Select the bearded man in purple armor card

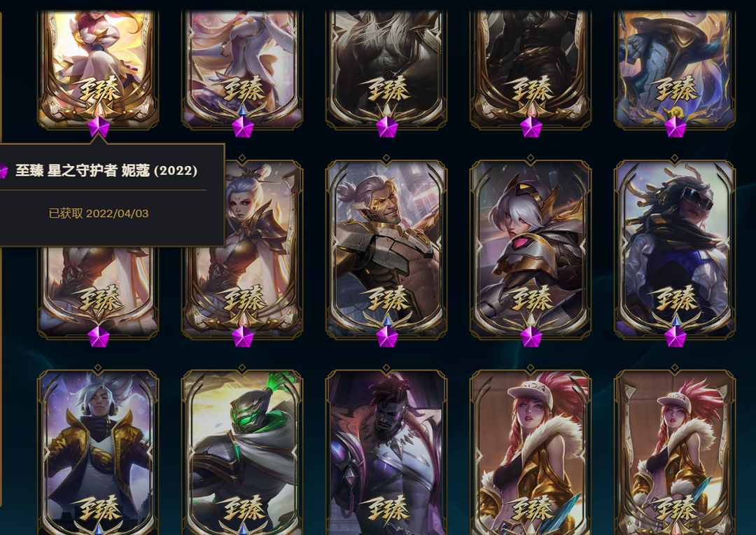(386, 451)
